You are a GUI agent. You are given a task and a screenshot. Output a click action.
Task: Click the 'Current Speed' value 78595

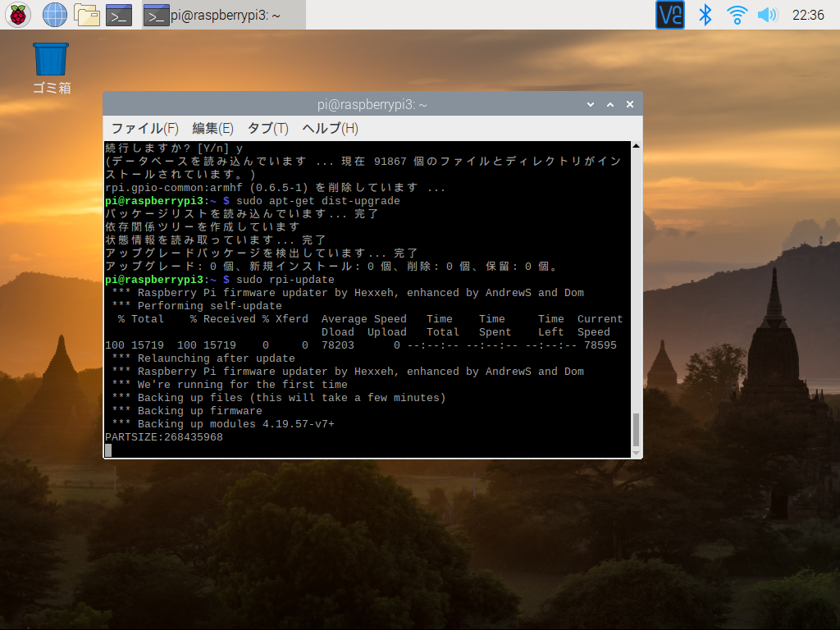(600, 345)
